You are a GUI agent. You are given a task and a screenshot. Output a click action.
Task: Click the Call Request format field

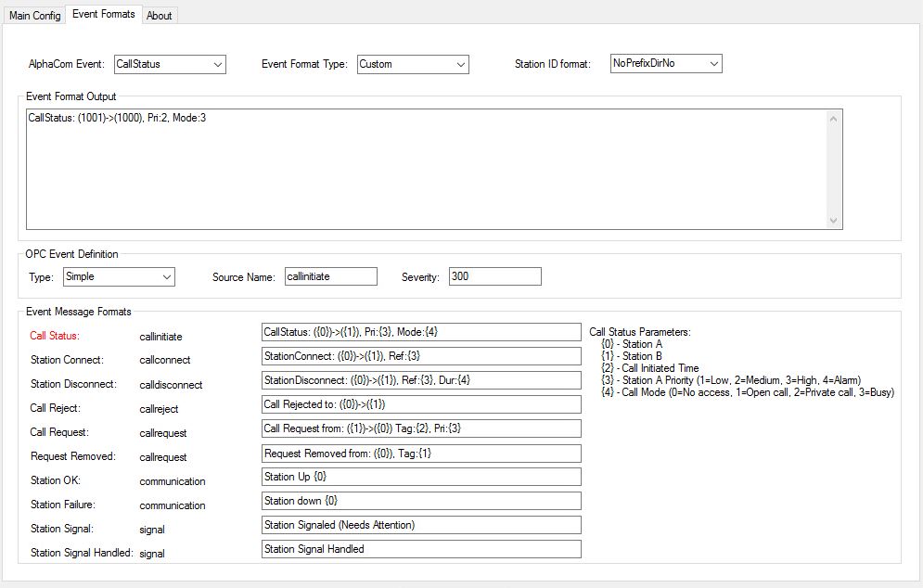[421, 428]
